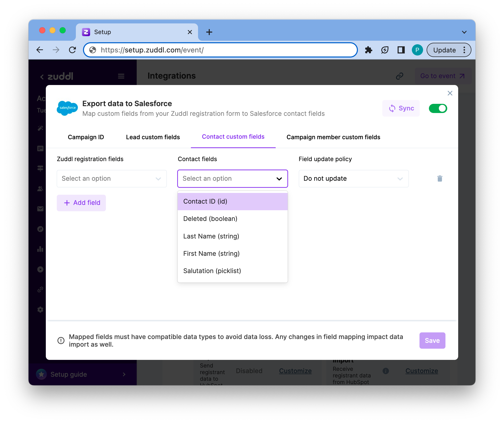
Task: Click the Save button
Action: (x=432, y=341)
